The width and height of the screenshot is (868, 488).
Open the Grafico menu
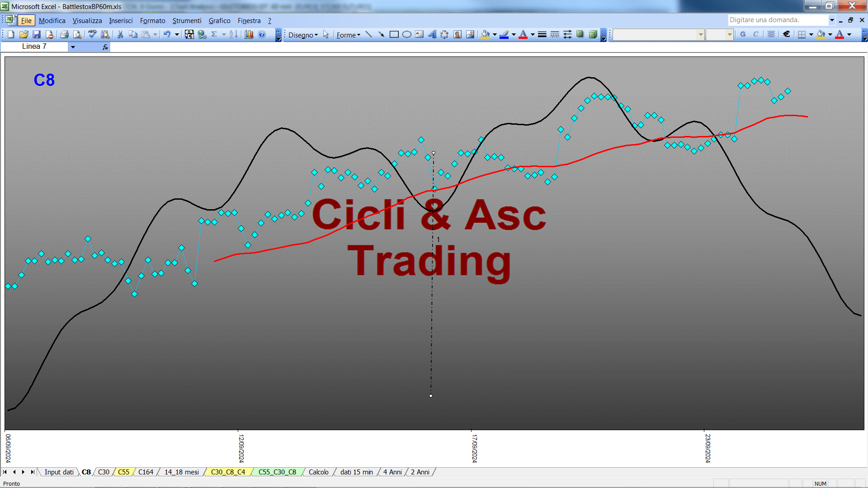click(x=219, y=20)
